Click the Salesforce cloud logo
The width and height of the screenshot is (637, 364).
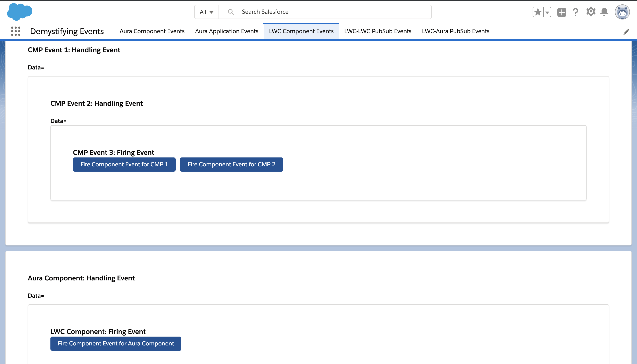click(x=19, y=12)
